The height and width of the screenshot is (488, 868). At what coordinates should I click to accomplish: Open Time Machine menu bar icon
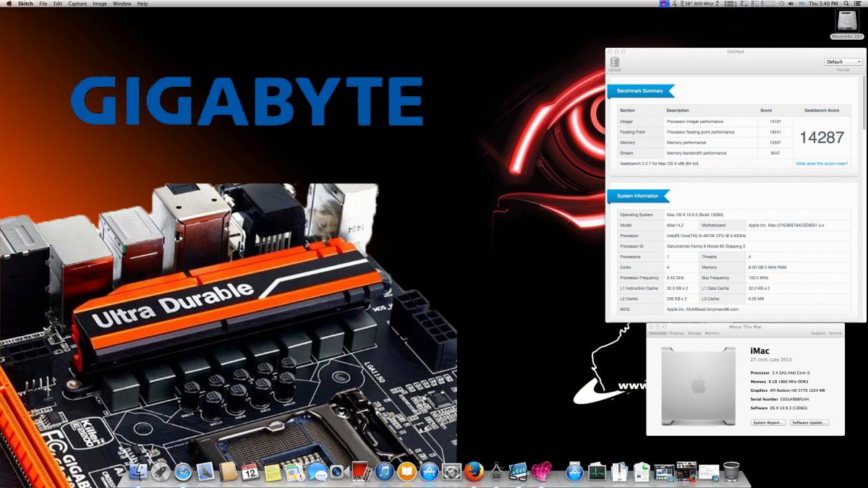coord(780,4)
